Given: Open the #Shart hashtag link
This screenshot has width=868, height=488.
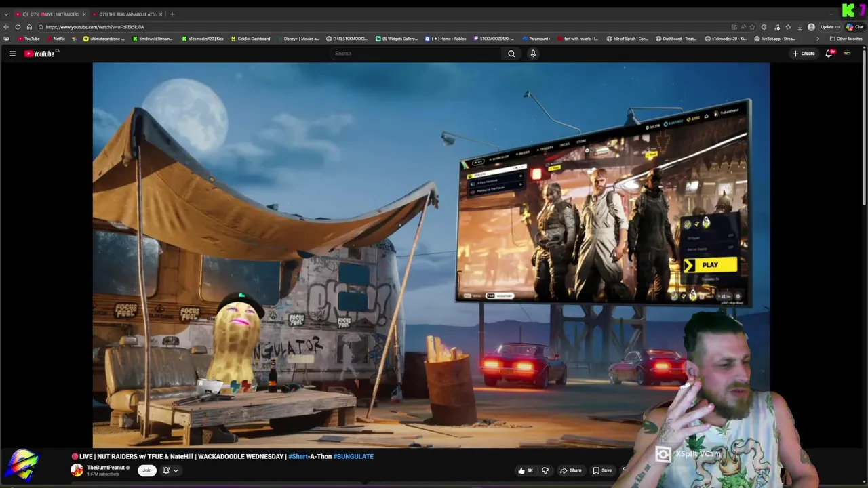Looking at the screenshot, I should 298,457.
